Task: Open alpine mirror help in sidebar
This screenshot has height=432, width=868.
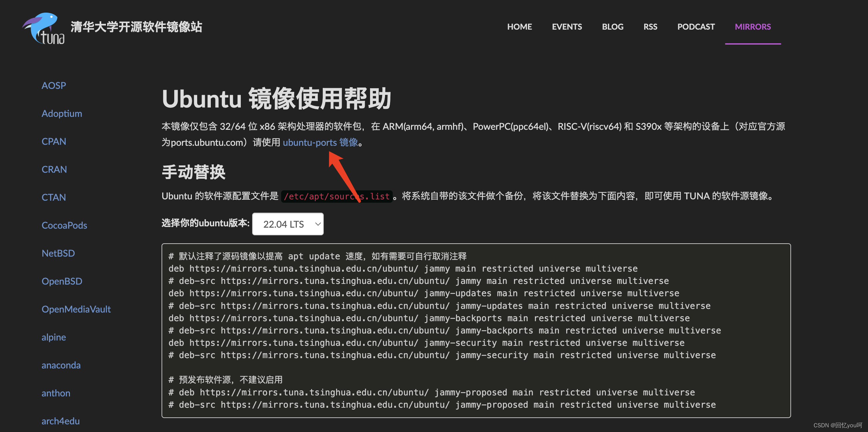Action: coord(54,337)
